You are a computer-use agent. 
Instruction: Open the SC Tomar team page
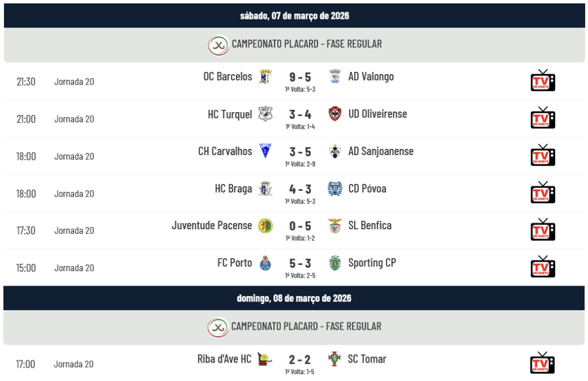pyautogui.click(x=367, y=359)
